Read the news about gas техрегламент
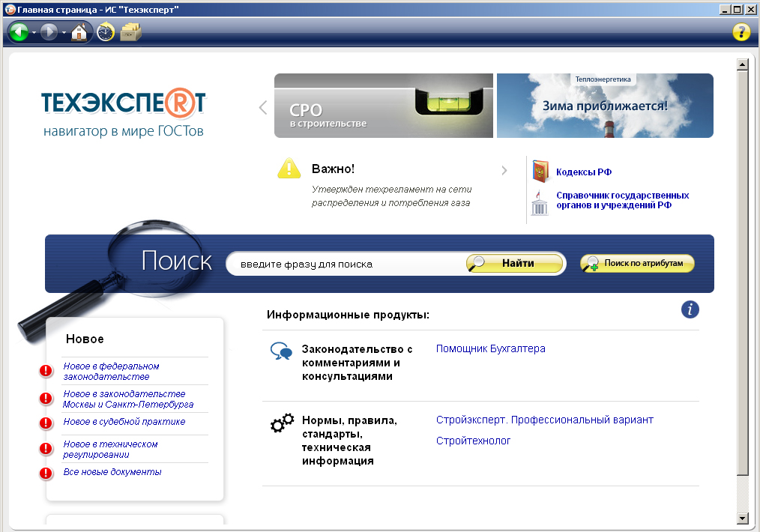This screenshot has width=760, height=532. [391, 196]
